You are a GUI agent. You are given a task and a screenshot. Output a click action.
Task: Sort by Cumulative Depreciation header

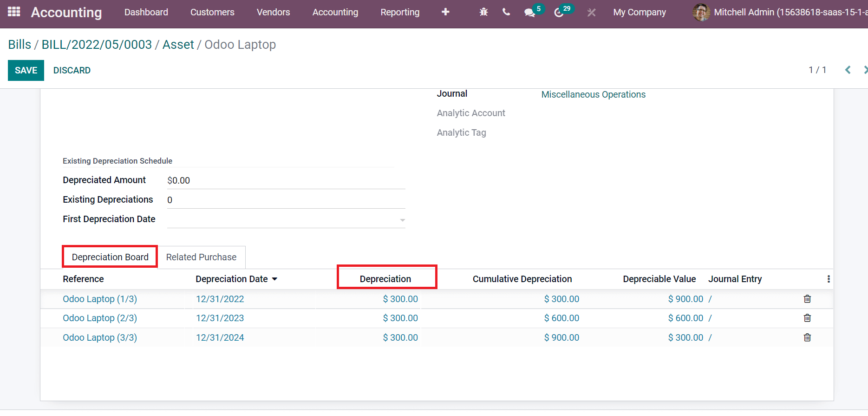522,279
